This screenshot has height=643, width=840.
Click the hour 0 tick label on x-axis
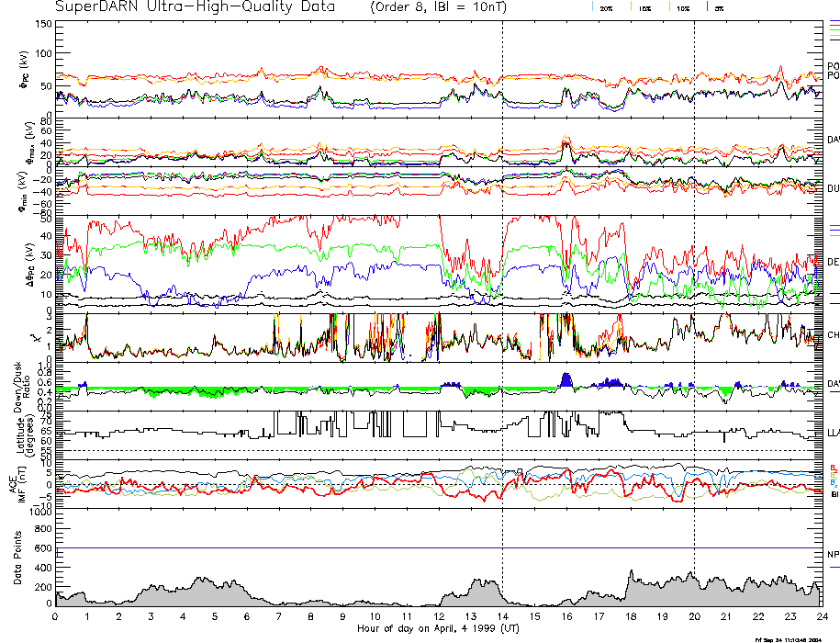pos(55,616)
